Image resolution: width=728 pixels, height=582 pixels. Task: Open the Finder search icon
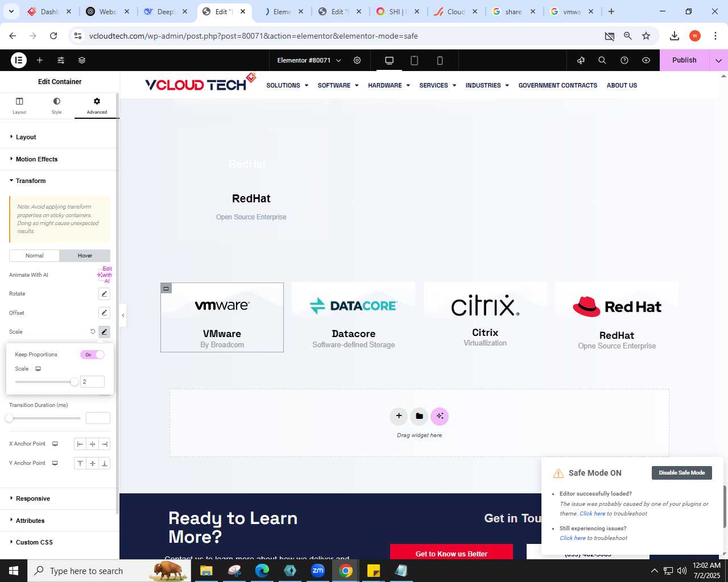point(602,60)
